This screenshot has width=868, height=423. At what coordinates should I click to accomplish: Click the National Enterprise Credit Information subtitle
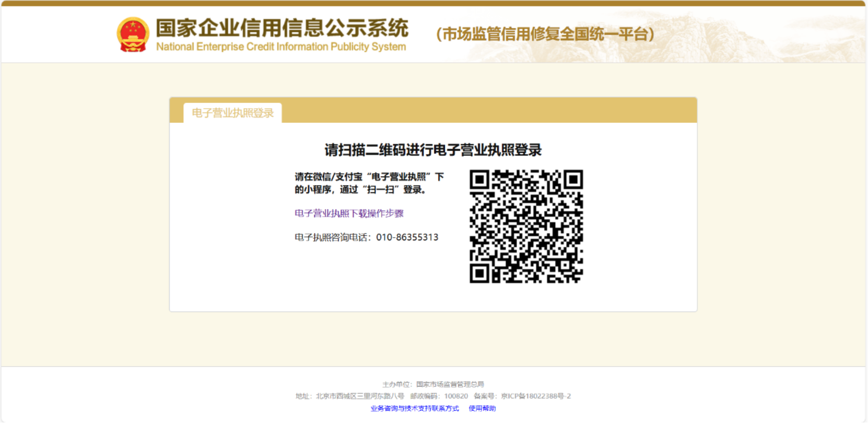pos(281,47)
